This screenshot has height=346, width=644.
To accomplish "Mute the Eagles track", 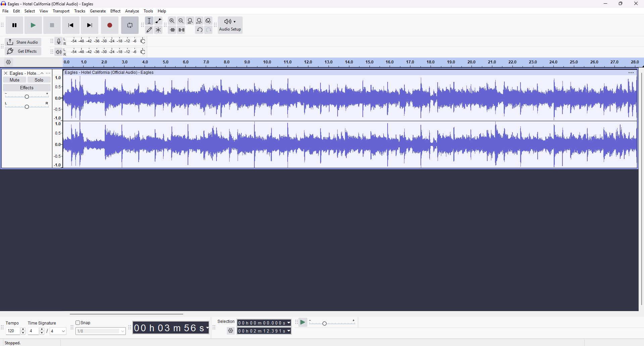I will (x=14, y=80).
